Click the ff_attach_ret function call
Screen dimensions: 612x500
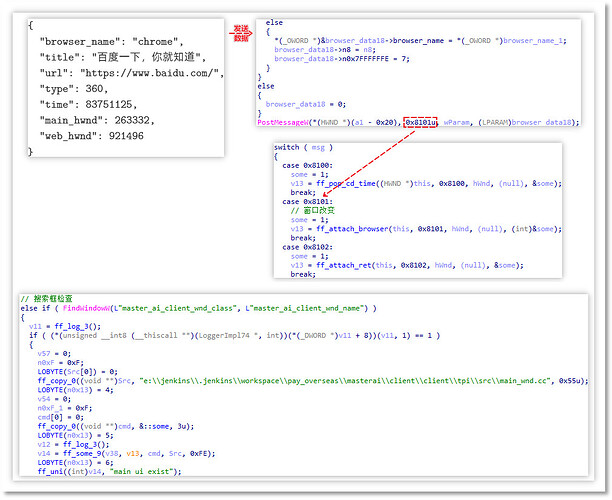pos(341,264)
